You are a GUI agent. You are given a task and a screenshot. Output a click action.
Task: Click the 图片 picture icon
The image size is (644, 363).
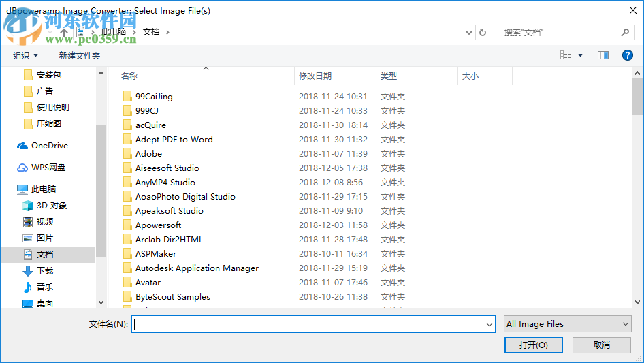coord(28,238)
